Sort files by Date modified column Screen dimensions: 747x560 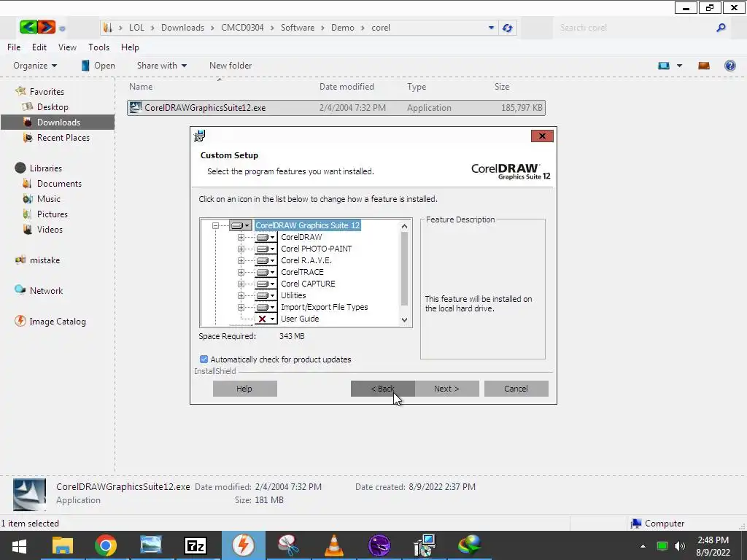point(347,87)
